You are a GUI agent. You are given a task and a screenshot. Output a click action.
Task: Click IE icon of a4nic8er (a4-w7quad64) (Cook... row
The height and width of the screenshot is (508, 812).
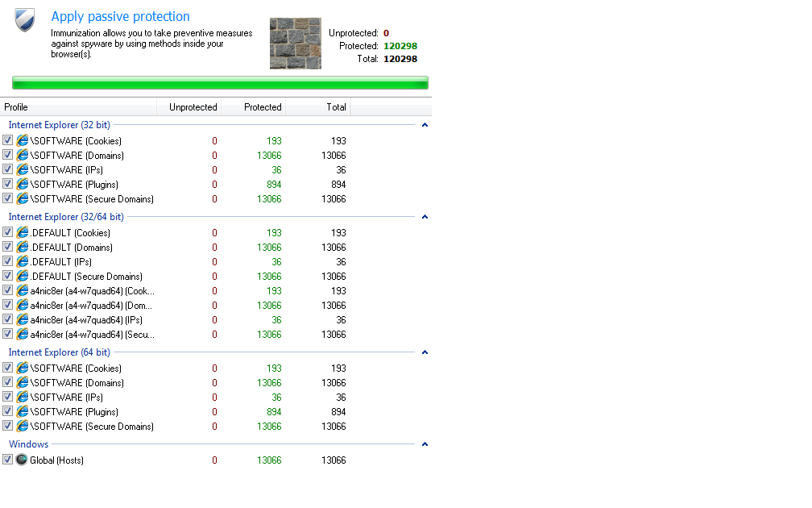tap(23, 290)
